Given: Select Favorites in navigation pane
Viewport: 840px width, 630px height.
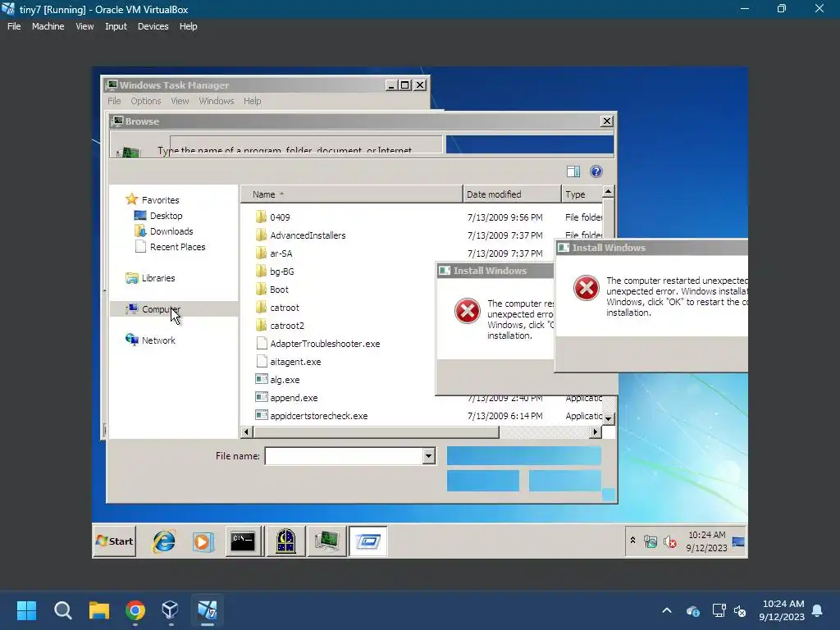Looking at the screenshot, I should point(160,200).
